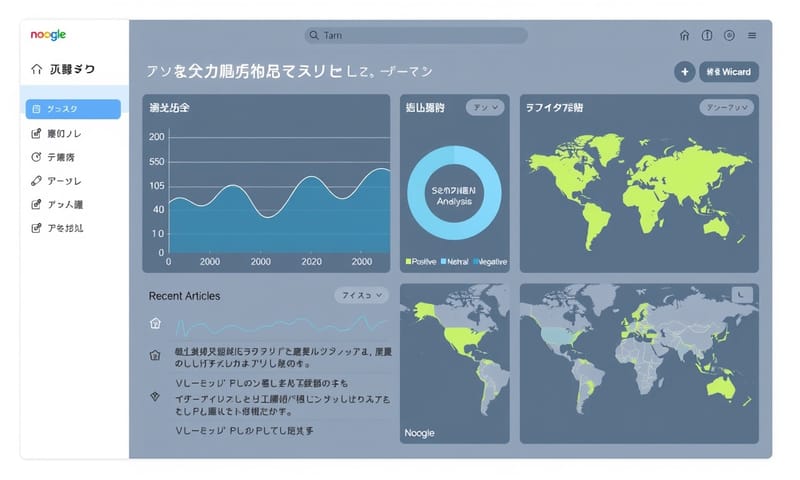Click the diamond icon in Recent Articles
800x480 pixels.
(155, 396)
